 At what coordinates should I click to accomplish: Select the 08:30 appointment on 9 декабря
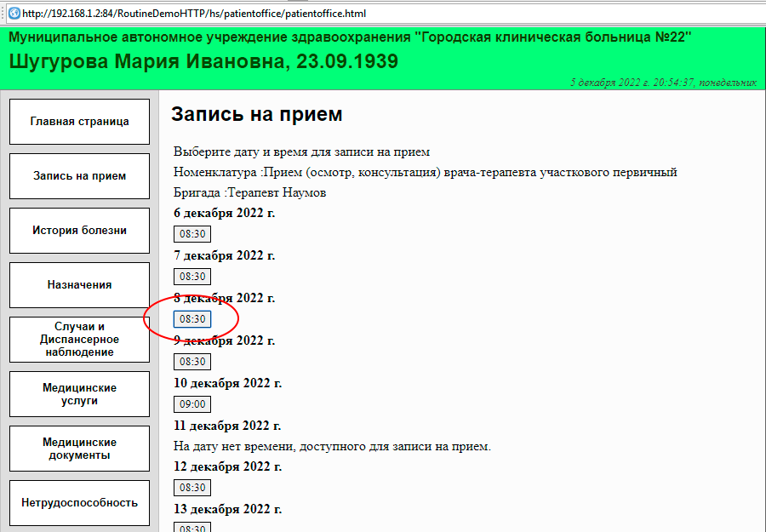(x=192, y=362)
